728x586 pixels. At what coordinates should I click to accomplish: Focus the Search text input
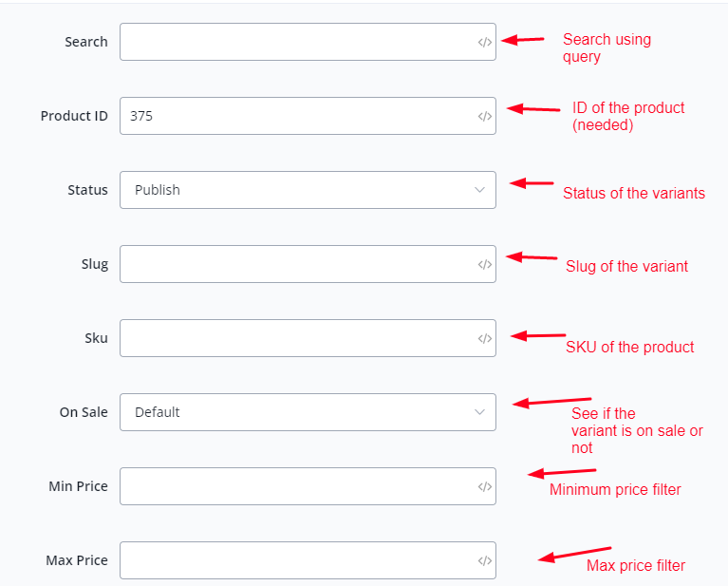(296, 42)
